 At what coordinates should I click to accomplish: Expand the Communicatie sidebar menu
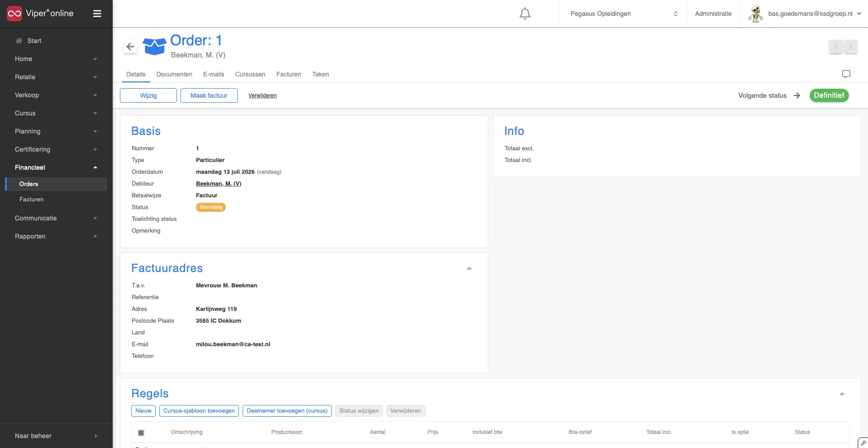coord(56,218)
